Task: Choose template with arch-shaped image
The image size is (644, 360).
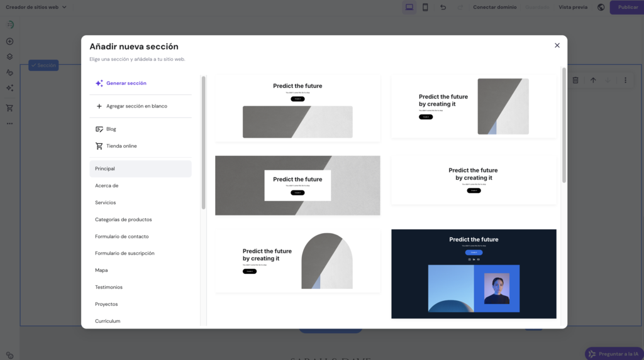Action: [297, 261]
